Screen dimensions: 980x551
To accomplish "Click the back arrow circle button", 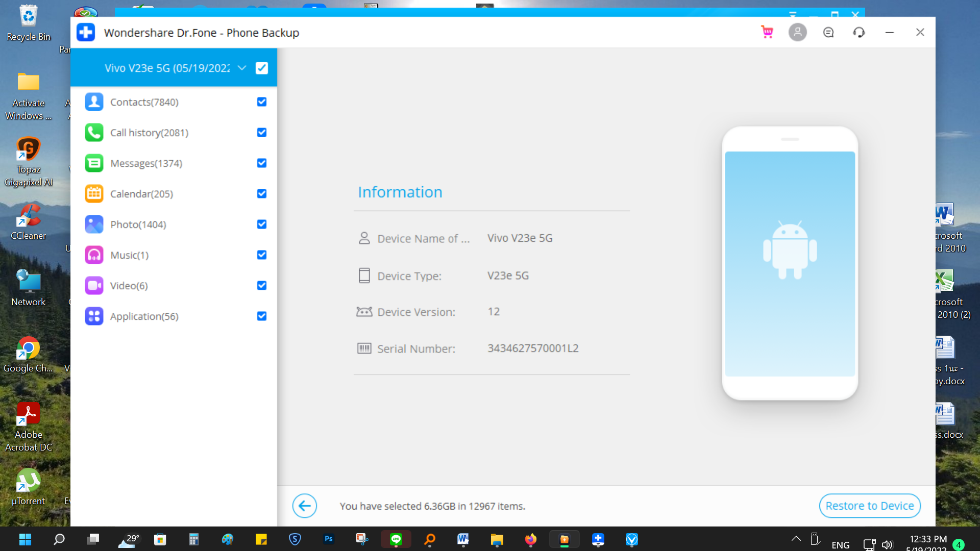I will click(305, 506).
